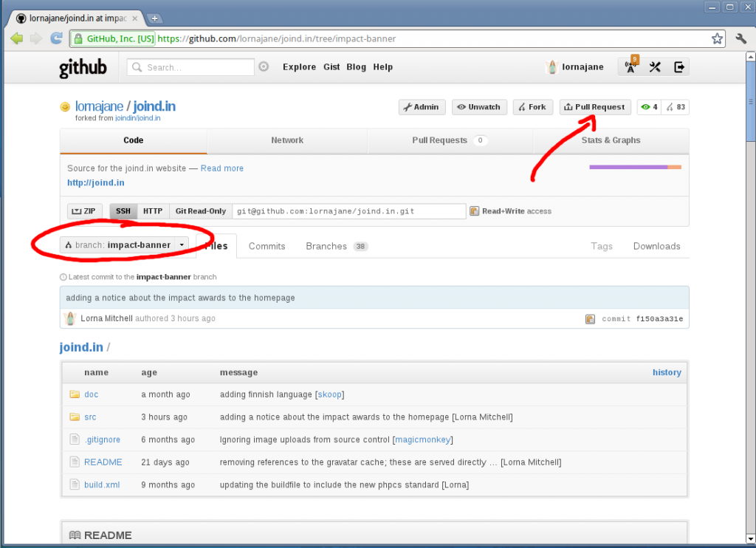The width and height of the screenshot is (756, 548).
Task: Click the watchers eye count
Action: pyautogui.click(x=650, y=107)
